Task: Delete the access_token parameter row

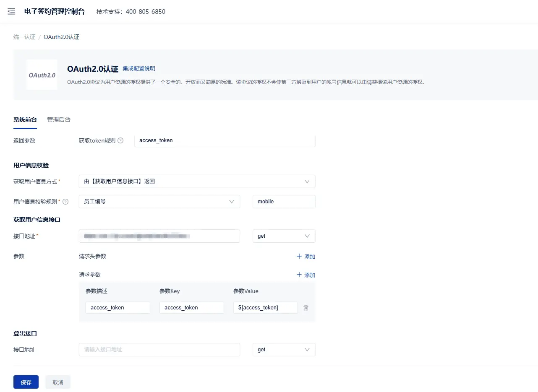Action: tap(306, 308)
